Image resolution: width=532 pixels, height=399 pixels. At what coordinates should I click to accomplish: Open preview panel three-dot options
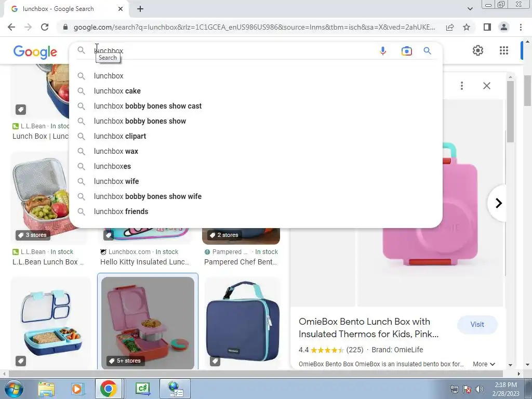[462, 86]
